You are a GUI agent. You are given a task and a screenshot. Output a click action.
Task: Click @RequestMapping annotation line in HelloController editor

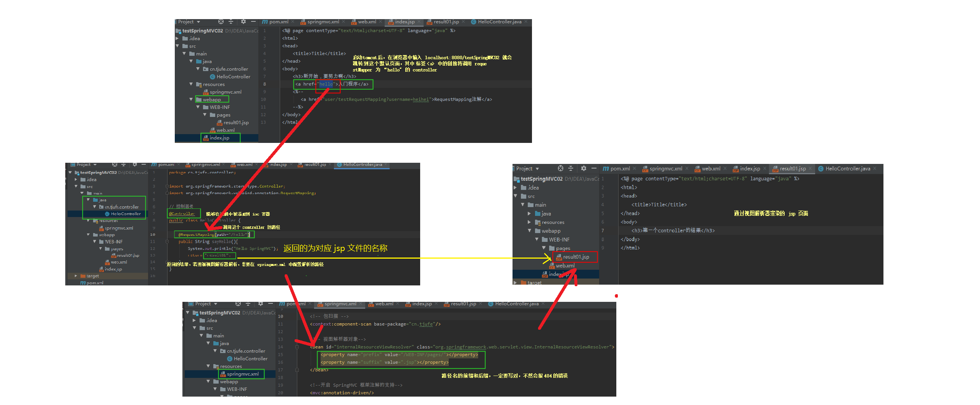pos(214,235)
